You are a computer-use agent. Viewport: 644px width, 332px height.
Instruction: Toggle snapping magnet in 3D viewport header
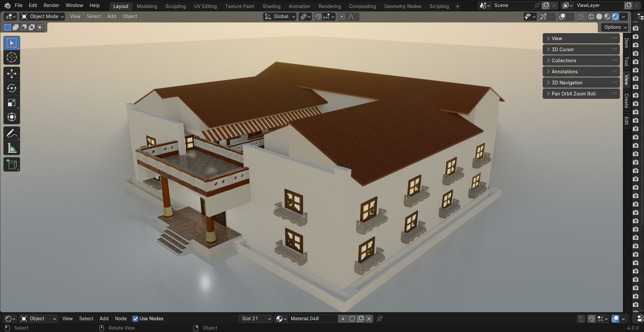click(x=318, y=16)
